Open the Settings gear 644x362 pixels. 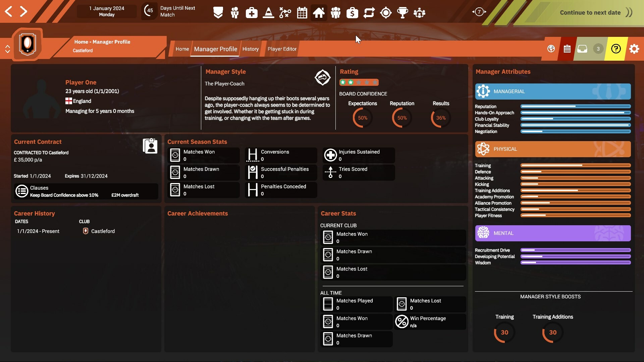coord(634,49)
